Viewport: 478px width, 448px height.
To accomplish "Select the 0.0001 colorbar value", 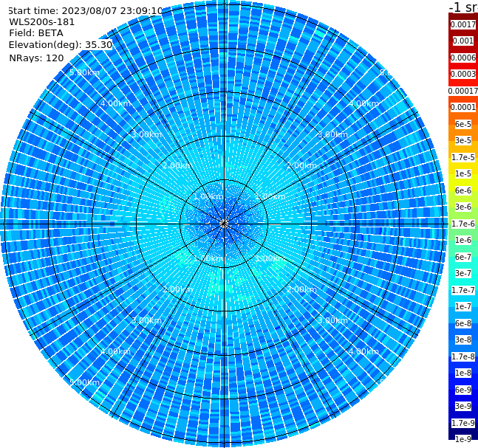I will point(462,107).
